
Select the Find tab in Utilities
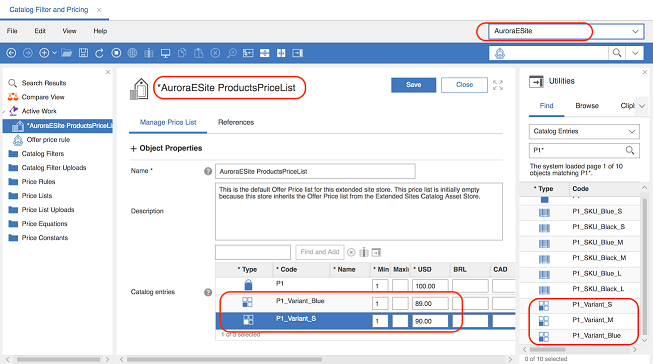[546, 106]
